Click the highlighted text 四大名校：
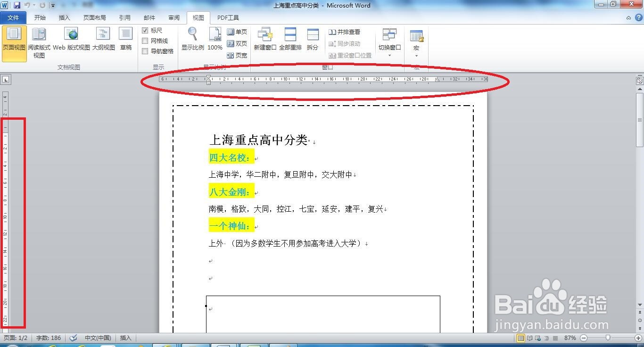This screenshot has width=644, height=347. 231,157
